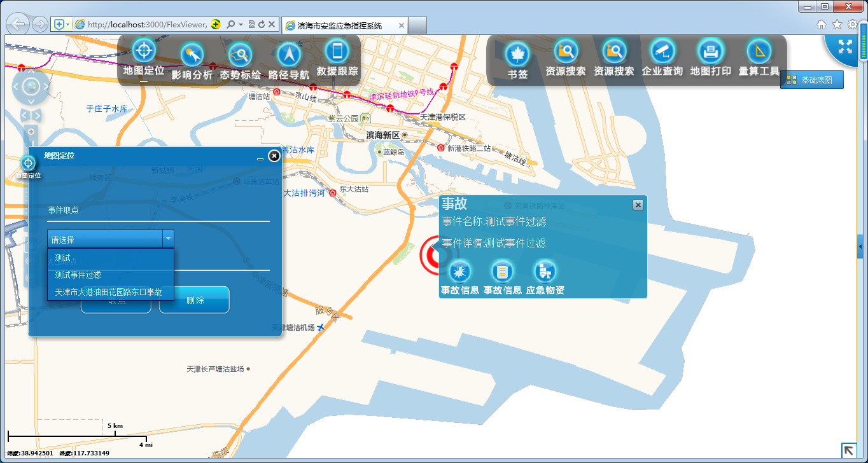Image resolution: width=868 pixels, height=463 pixels.
Task: Click the browser forward button
Action: tap(39, 24)
